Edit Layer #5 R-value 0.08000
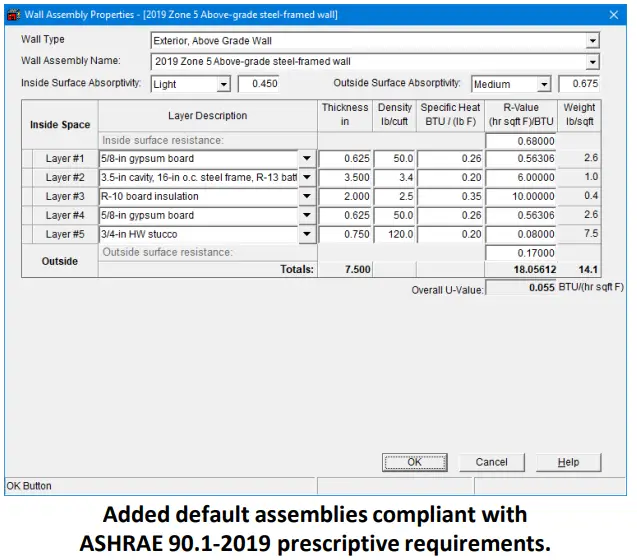Viewport: 637px width, 560px height. (521, 234)
